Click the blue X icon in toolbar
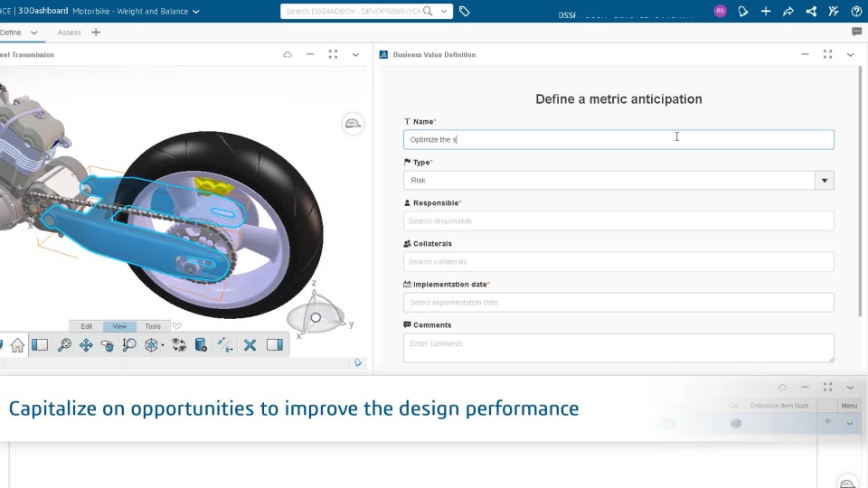The height and width of the screenshot is (488, 868). 250,345
